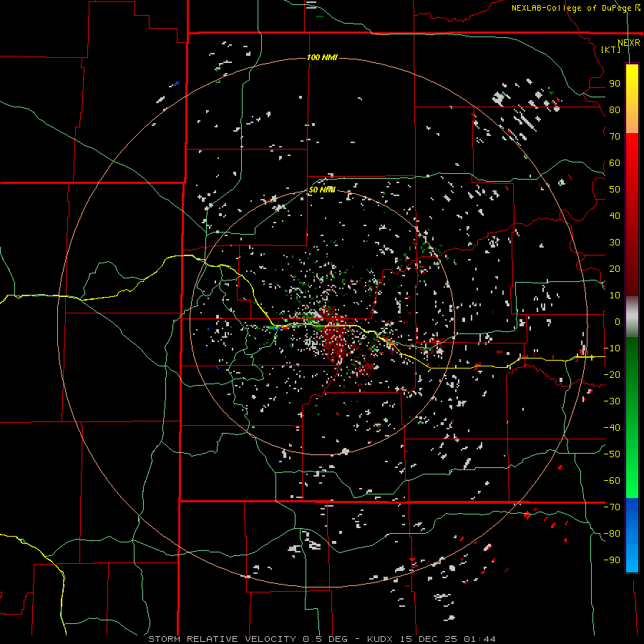The image size is (644, 644).
Task: Click the "0.5 DEG" elevation text
Action: [325, 639]
